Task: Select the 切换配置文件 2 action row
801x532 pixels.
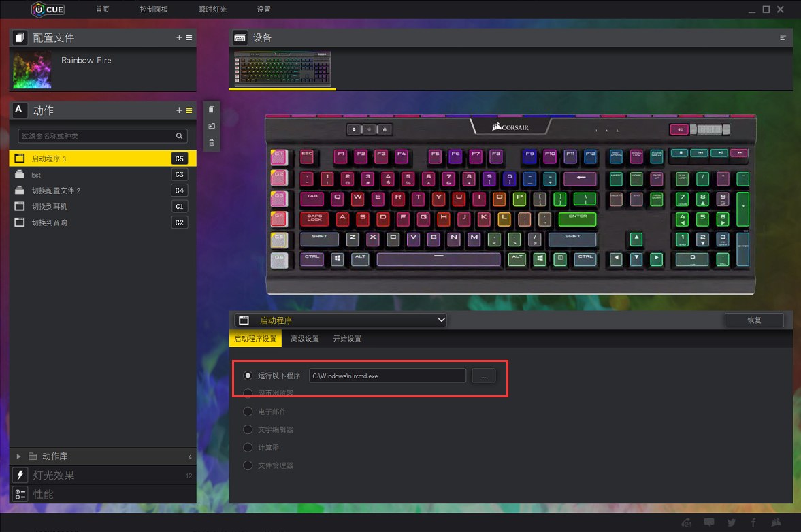Action: point(103,190)
